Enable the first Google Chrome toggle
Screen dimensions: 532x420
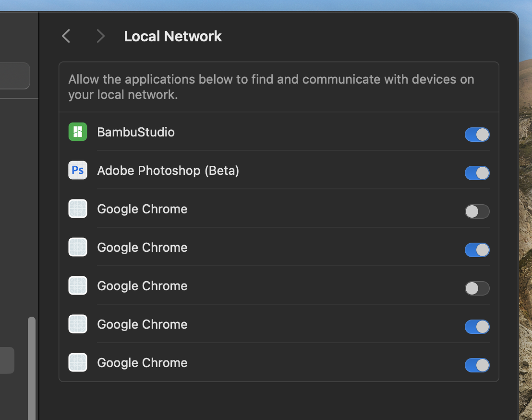[477, 211]
